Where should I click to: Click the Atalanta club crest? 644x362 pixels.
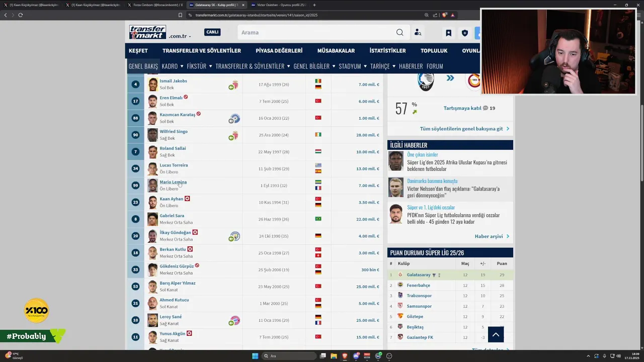[x=426, y=80]
